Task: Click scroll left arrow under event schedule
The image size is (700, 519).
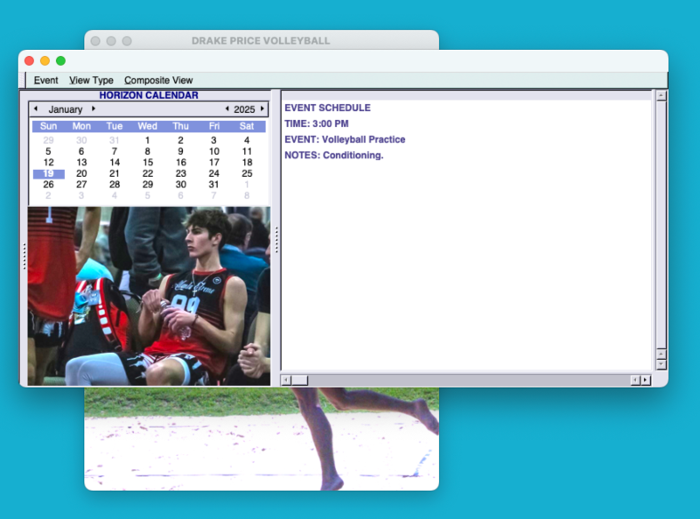Action: [x=287, y=380]
